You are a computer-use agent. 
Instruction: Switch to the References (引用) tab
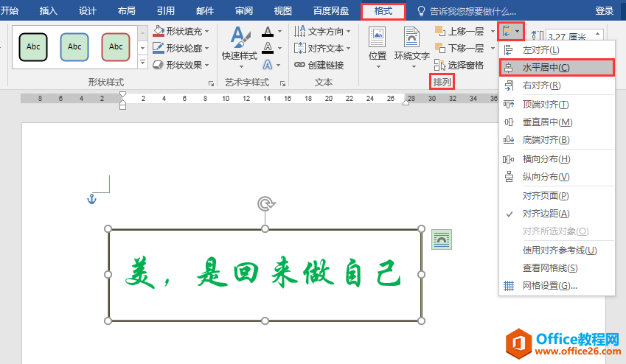click(166, 11)
